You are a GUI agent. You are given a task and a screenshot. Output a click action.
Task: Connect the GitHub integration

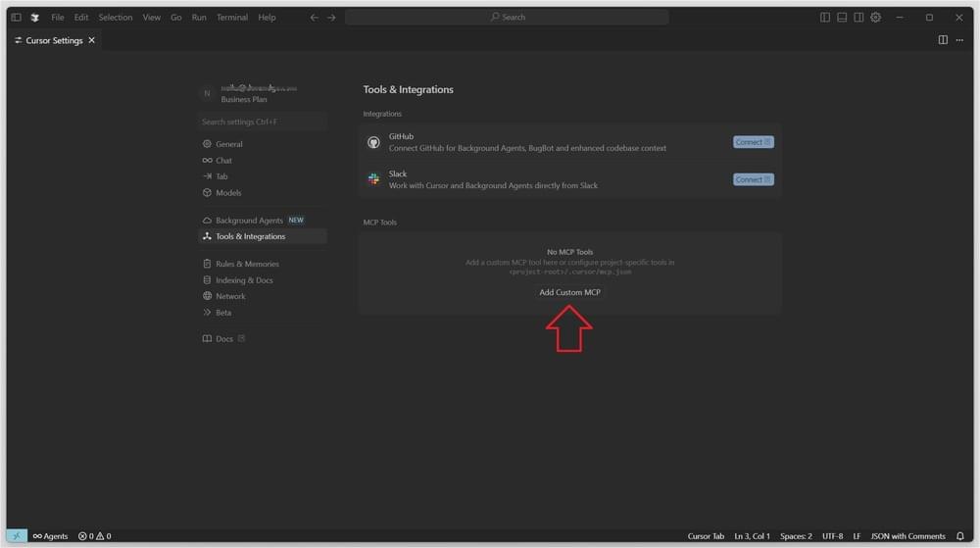[753, 142]
